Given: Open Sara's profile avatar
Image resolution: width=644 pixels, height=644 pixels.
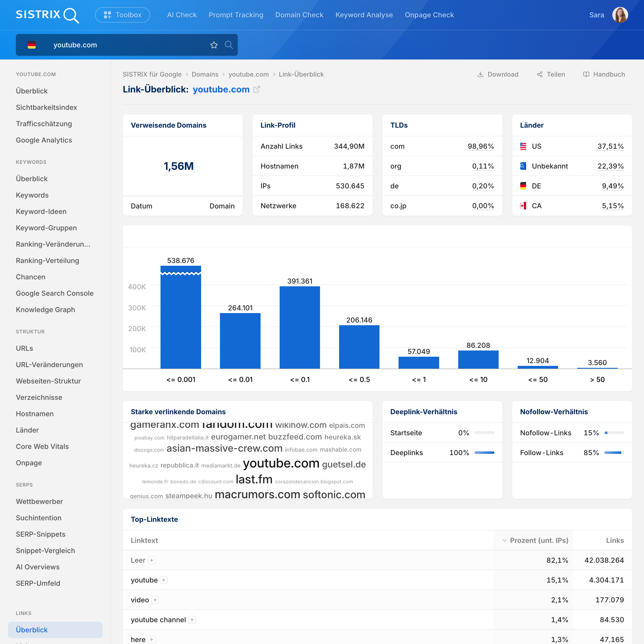Looking at the screenshot, I should [x=620, y=15].
